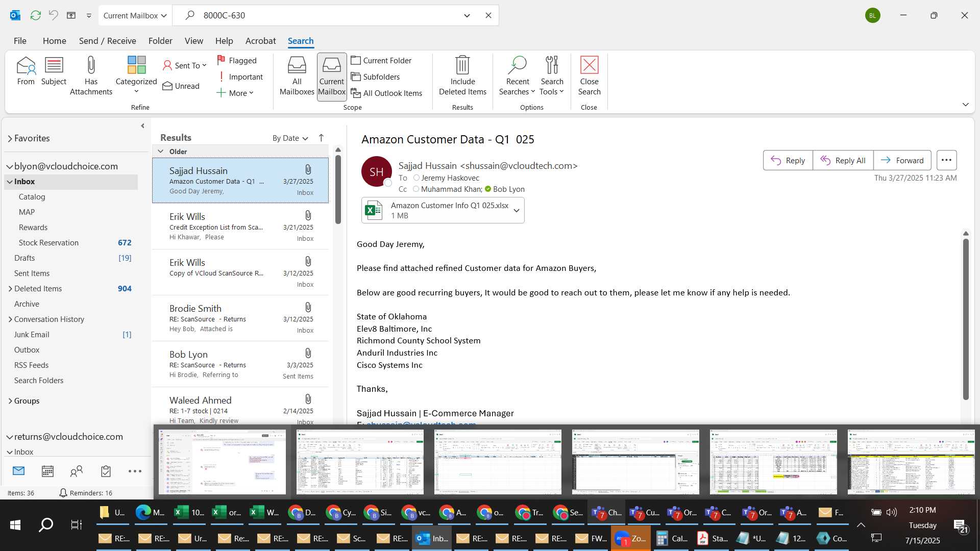The image size is (980, 551).
Task: Reverse results sort order arrow
Action: coord(321,138)
